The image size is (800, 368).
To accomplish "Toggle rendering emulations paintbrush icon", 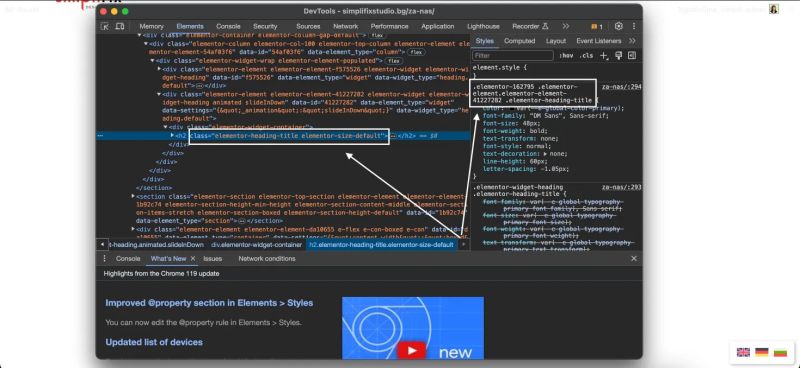I will (618, 56).
